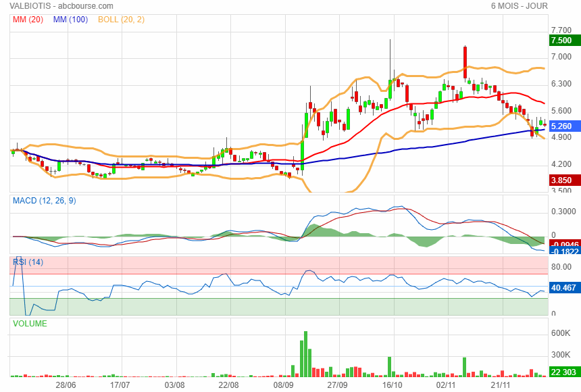The height and width of the screenshot is (392, 581).
Task: Click the large red candlestick near 7.500 peak
Action: (465, 62)
